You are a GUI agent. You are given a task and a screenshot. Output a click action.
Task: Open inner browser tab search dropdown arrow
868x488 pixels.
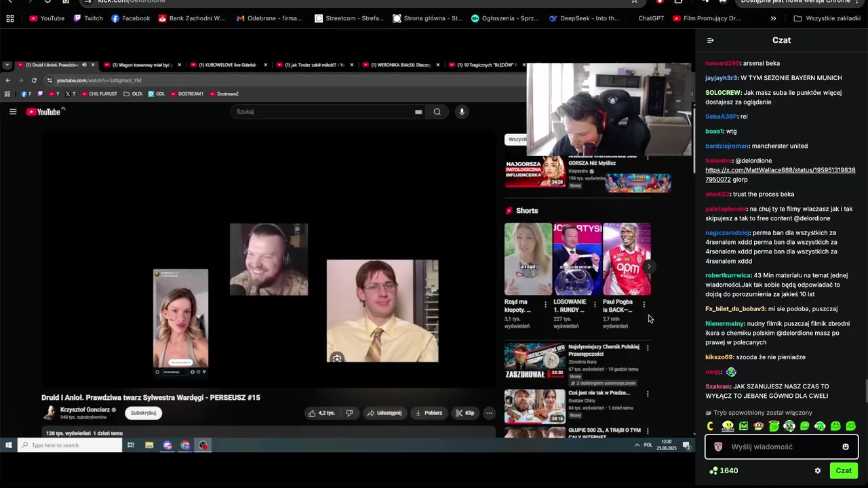[x=7, y=65]
